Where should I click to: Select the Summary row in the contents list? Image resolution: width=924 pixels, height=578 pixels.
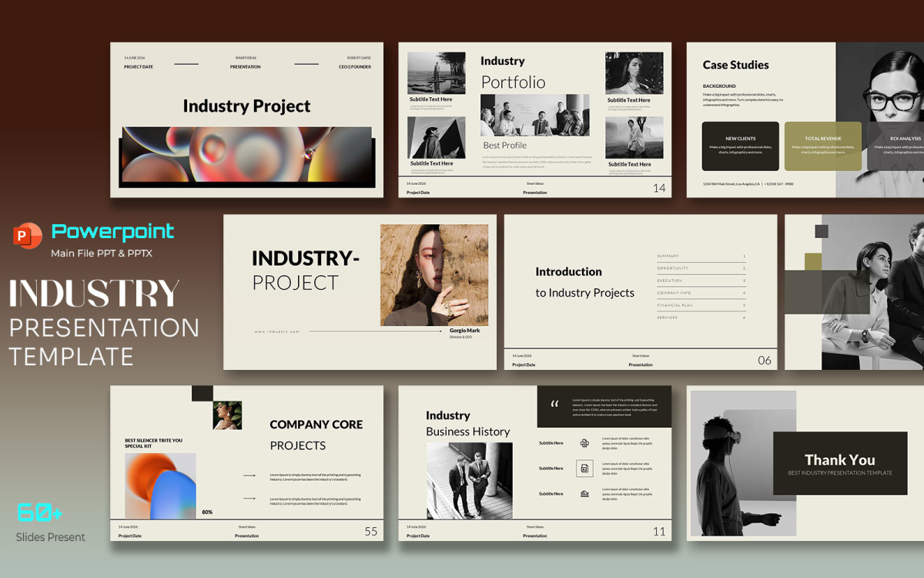tap(701, 256)
